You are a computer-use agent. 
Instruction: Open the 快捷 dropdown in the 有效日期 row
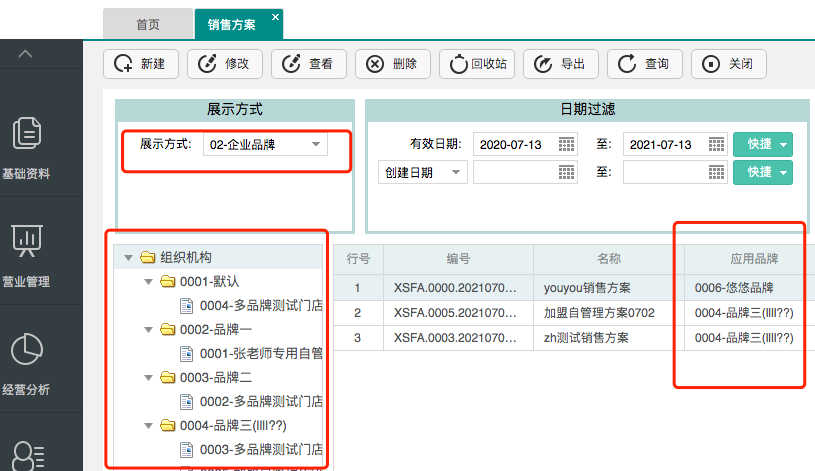pyautogui.click(x=763, y=144)
